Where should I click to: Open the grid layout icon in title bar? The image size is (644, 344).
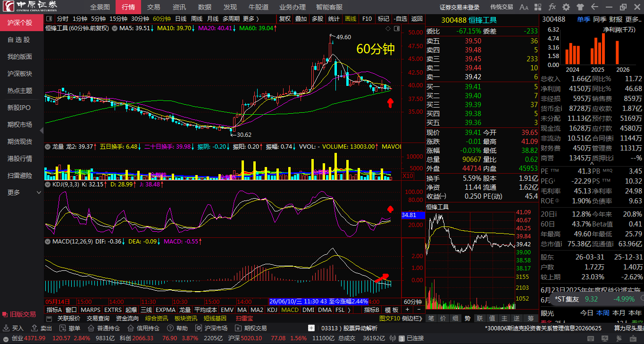[x=538, y=7]
